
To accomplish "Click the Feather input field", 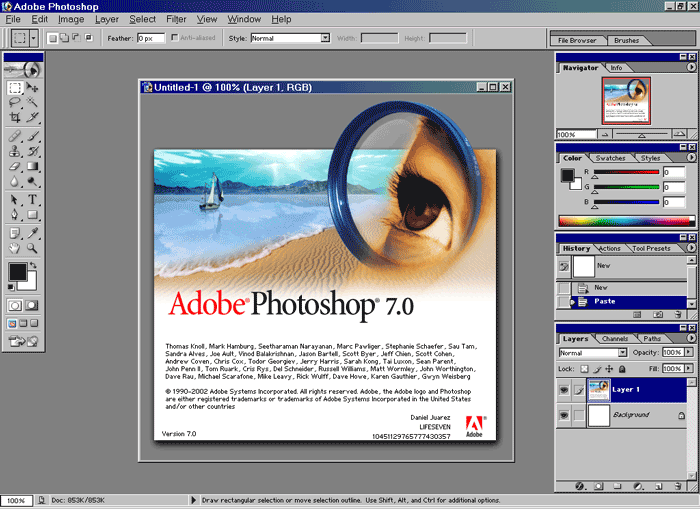I will pos(150,38).
